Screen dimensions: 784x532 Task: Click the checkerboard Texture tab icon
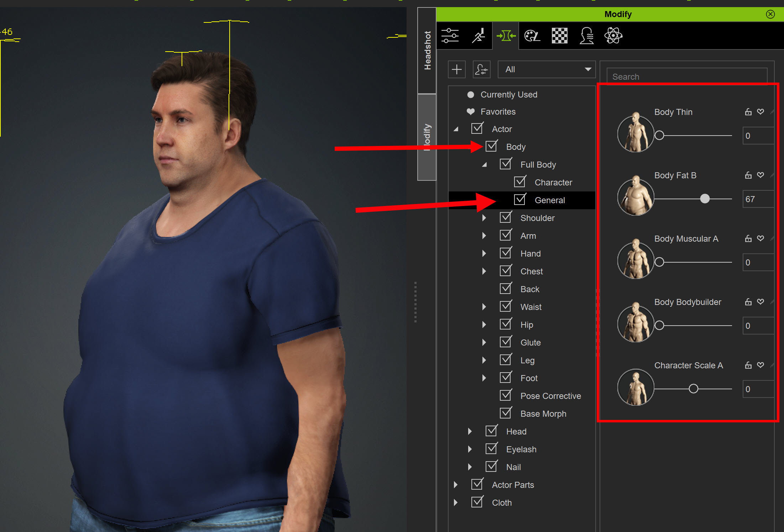tap(559, 36)
